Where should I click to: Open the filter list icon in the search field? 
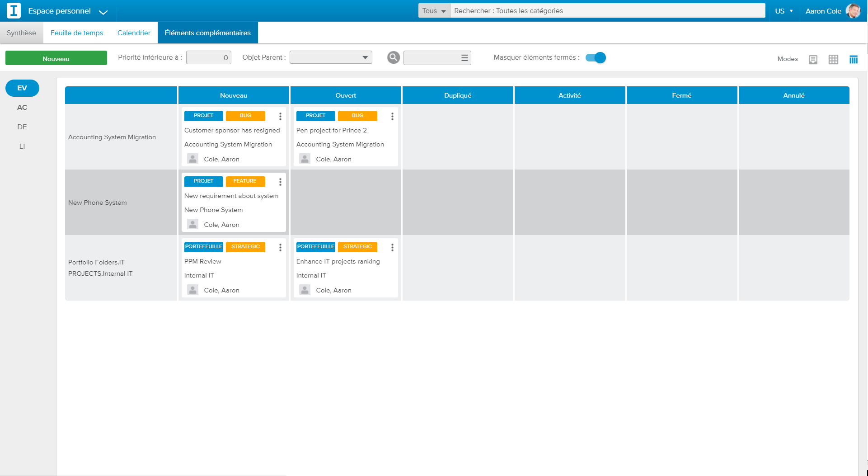465,57
